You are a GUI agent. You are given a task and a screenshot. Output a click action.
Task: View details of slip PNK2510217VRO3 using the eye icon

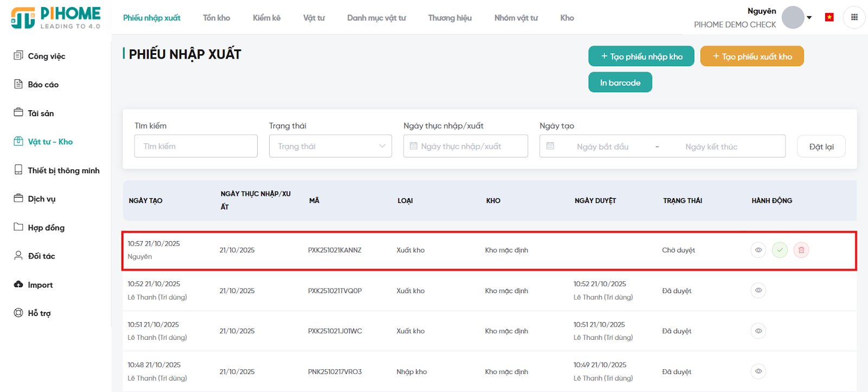pos(758,371)
